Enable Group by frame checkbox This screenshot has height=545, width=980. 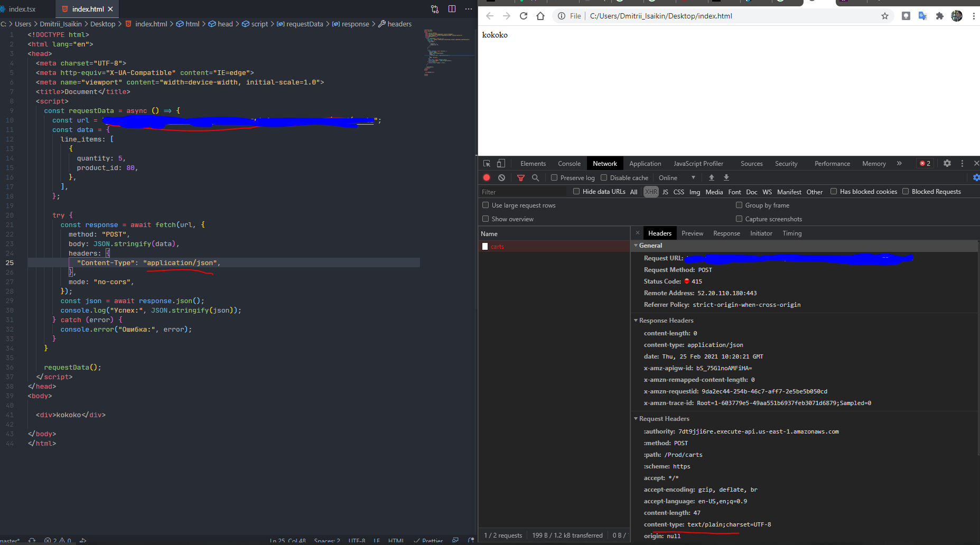point(739,205)
